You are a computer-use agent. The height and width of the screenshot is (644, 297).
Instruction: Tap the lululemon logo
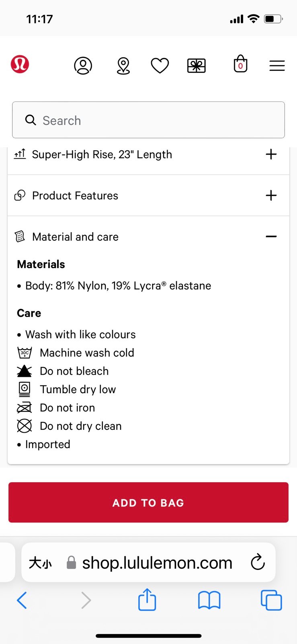coord(20,64)
